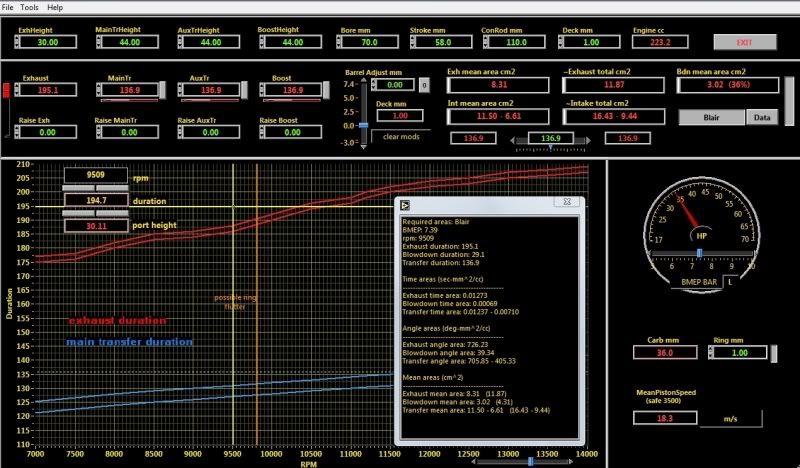Click the ExhHeight stepper arrows
The height and width of the screenshot is (468, 800).
(x=17, y=42)
